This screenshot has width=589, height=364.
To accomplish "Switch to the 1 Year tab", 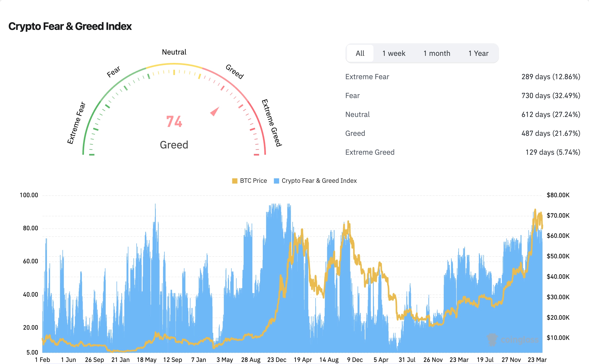I will [x=478, y=53].
